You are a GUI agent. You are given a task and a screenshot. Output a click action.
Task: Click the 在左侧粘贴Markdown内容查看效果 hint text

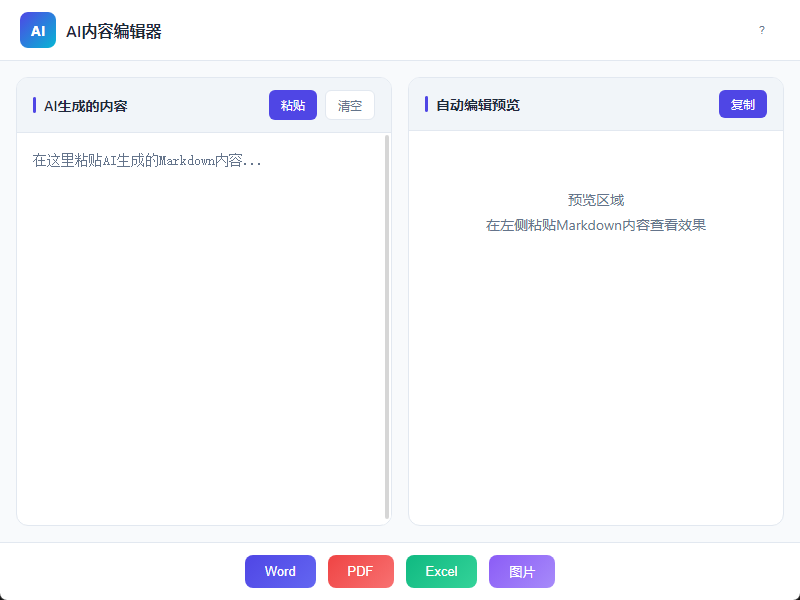click(595, 225)
